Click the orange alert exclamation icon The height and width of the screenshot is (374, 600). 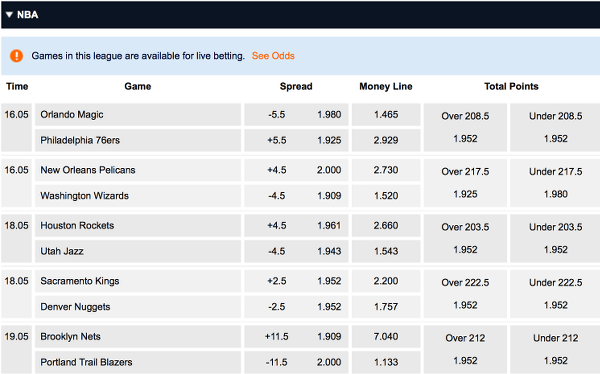pyautogui.click(x=16, y=56)
